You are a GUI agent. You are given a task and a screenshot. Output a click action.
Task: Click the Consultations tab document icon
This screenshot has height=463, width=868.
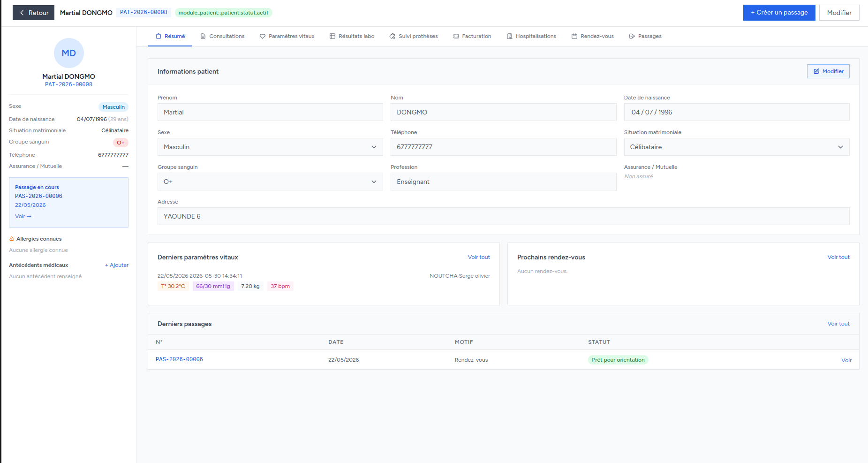203,36
